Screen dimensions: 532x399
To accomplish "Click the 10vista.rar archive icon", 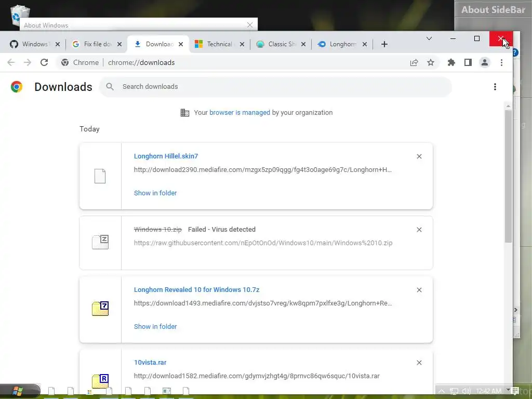I will 100,381.
